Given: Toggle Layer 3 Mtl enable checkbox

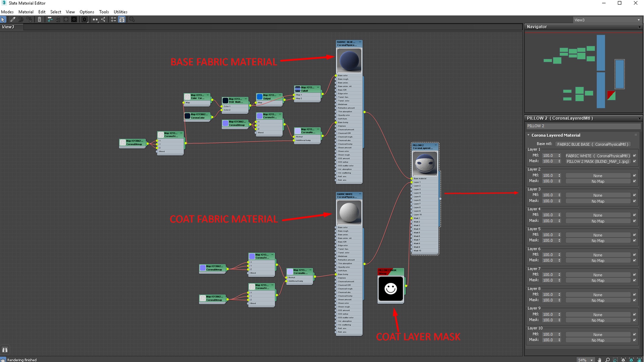Looking at the screenshot, I should 635,195.
